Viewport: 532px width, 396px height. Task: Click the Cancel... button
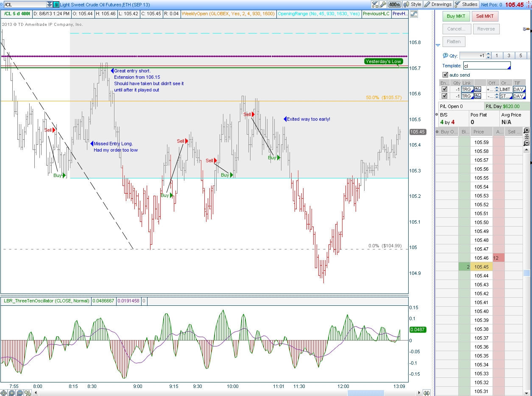pyautogui.click(x=456, y=29)
